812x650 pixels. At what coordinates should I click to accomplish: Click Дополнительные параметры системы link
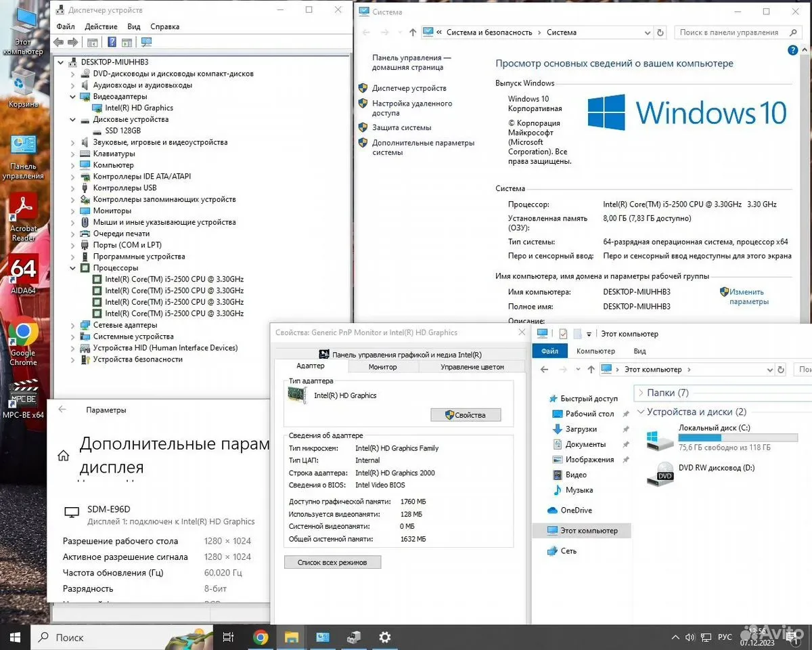[423, 148]
